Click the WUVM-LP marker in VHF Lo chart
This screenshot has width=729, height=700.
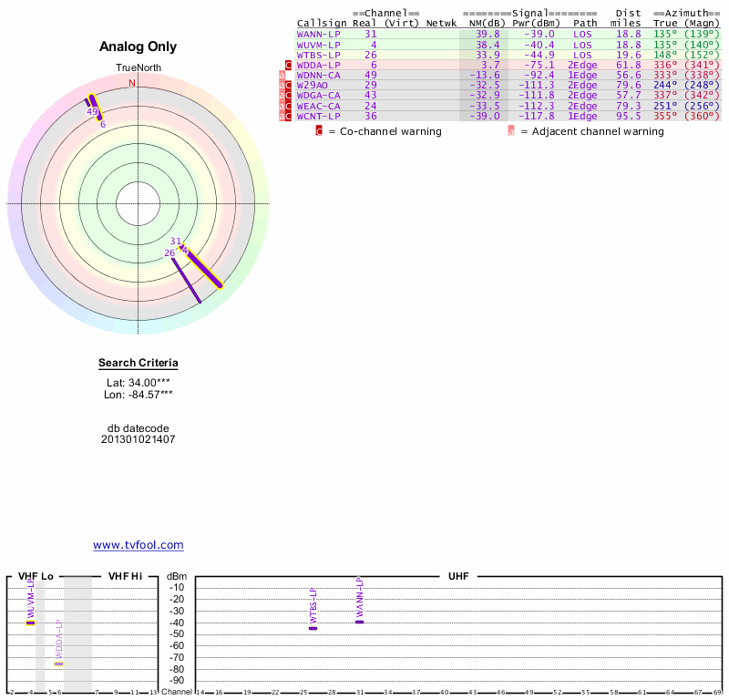(x=30, y=623)
